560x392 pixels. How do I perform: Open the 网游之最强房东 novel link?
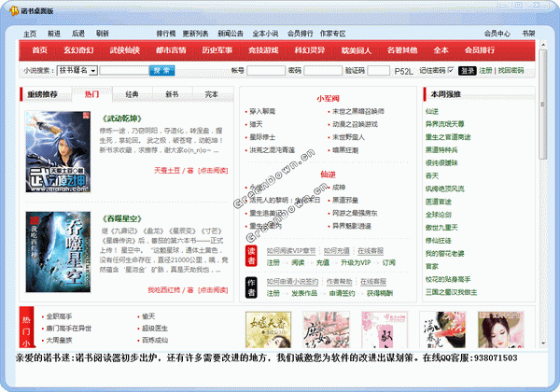[355, 213]
